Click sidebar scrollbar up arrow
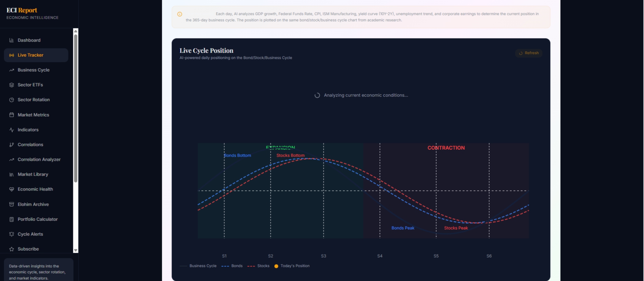 click(x=76, y=31)
